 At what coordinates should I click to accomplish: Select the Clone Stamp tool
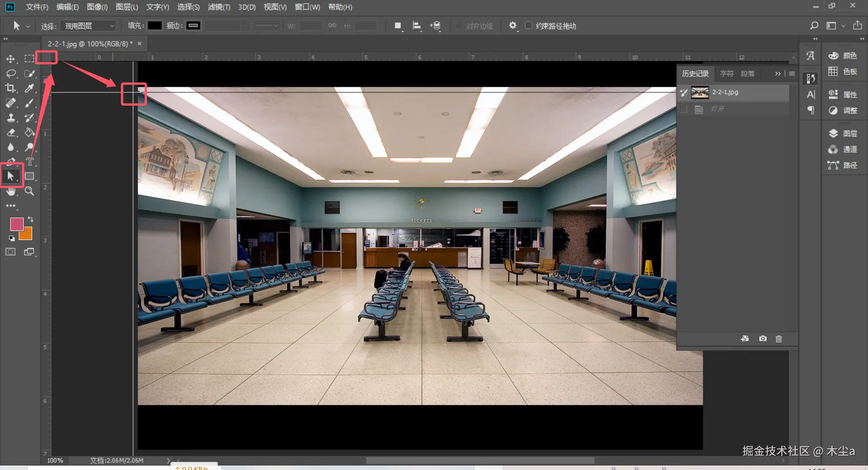pyautogui.click(x=10, y=118)
